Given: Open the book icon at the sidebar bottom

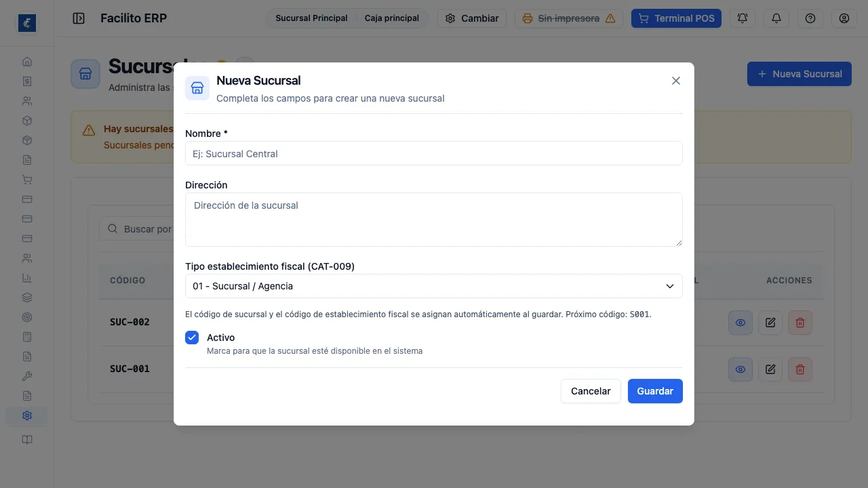Looking at the screenshot, I should [27, 440].
